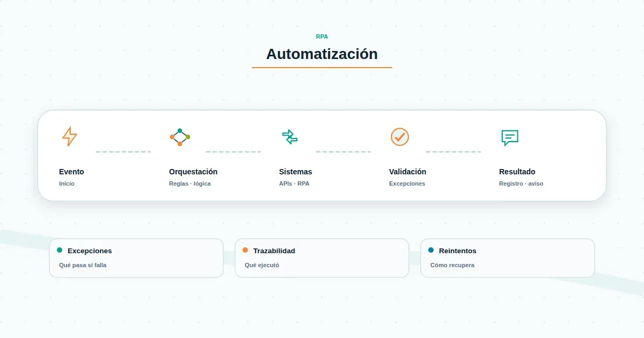Click the Evento step label
The height and width of the screenshot is (338, 644).
[x=71, y=172]
